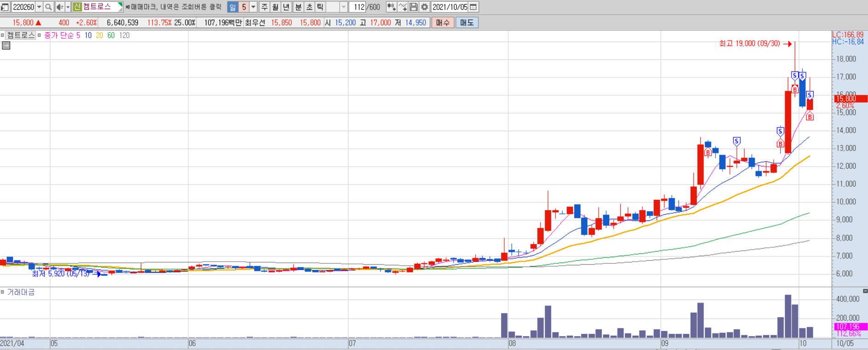The image size is (868, 350).
Task: Click the volume figure 6,640,539
Action: point(122,23)
